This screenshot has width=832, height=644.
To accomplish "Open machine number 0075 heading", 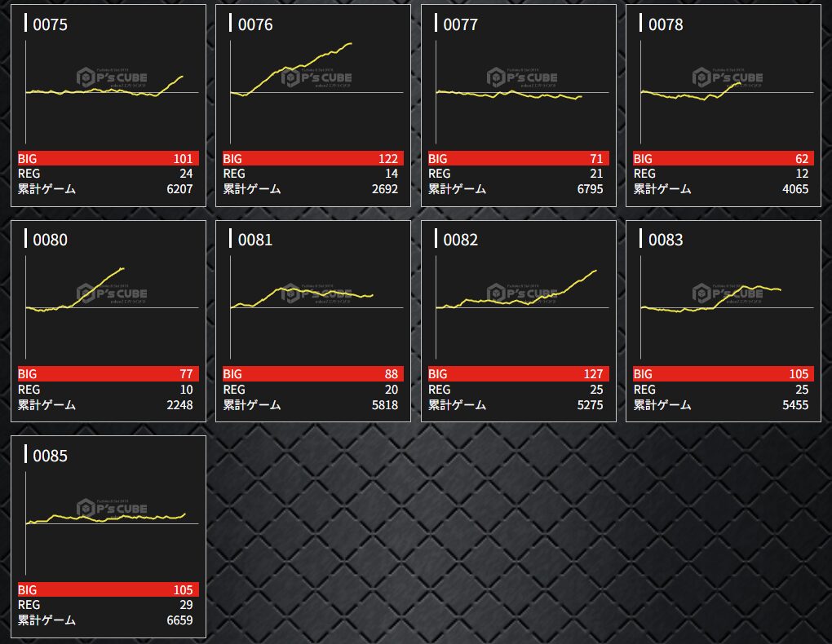I will click(50, 24).
